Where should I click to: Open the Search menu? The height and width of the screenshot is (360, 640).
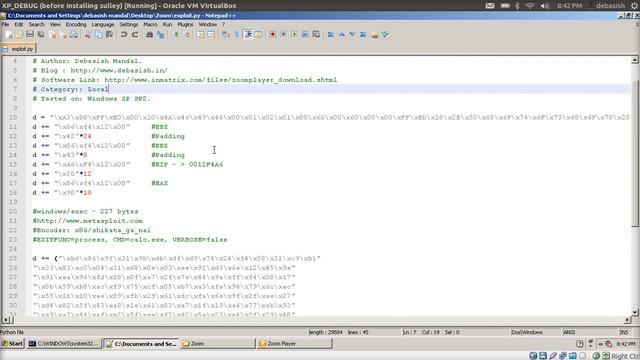(x=36, y=24)
